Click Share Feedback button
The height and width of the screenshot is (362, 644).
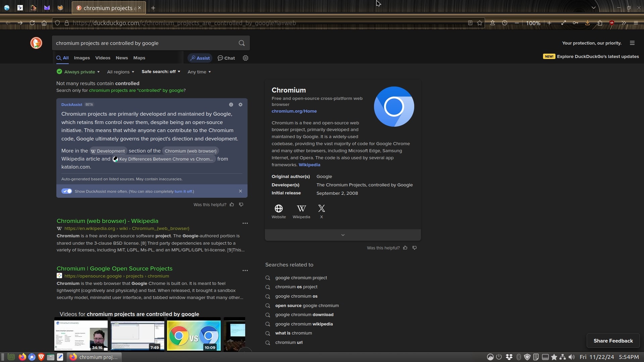coord(613,341)
